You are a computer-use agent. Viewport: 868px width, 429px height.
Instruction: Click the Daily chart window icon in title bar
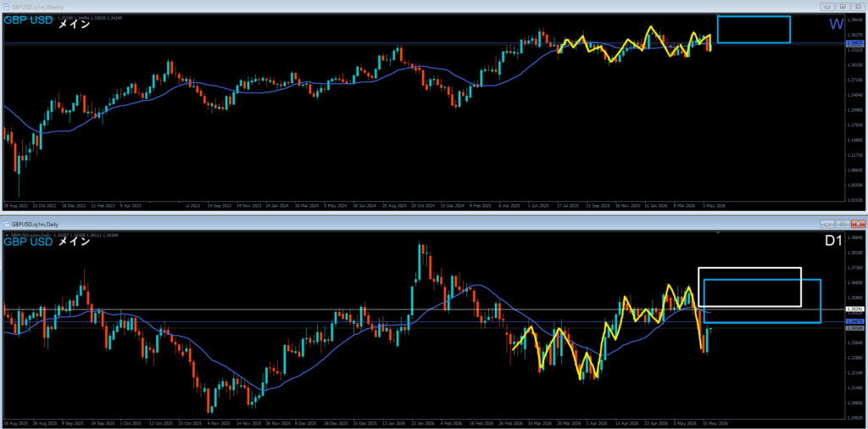click(x=7, y=224)
